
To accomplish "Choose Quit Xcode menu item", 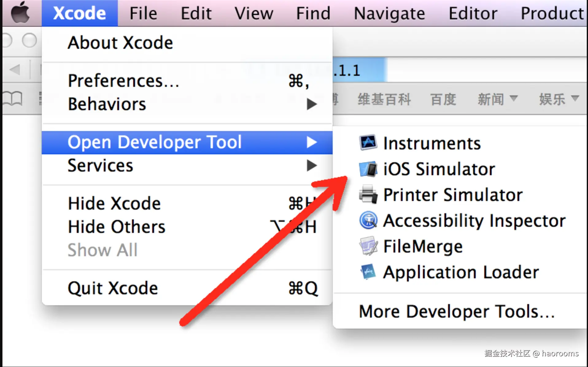I will tap(113, 288).
